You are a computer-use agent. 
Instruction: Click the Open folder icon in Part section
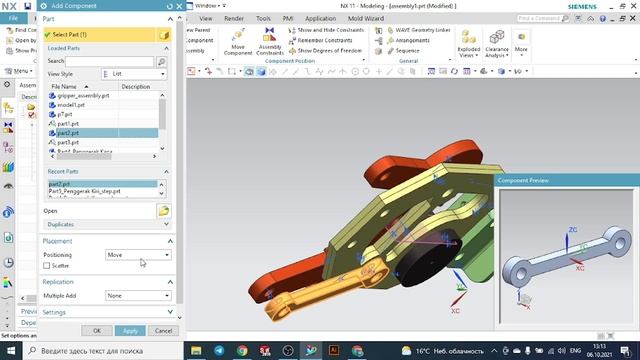tap(164, 211)
